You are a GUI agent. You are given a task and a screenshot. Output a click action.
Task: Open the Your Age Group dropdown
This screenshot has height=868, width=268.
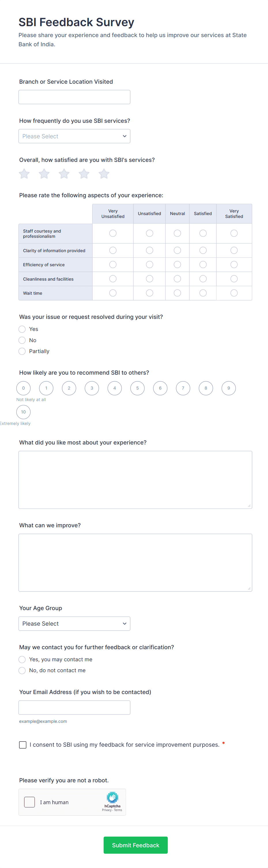[x=74, y=623]
